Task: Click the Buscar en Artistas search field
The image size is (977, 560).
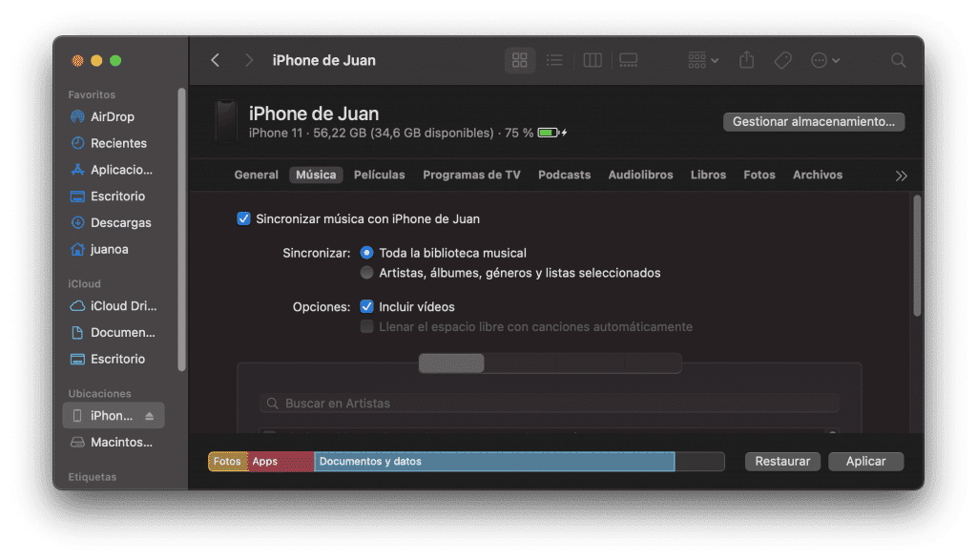Action: (x=550, y=403)
